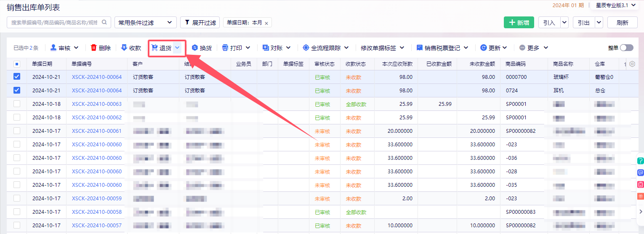Screen dimensions: 644x234
Task: Click the red 删除 trash icon
Action: pos(93,48)
